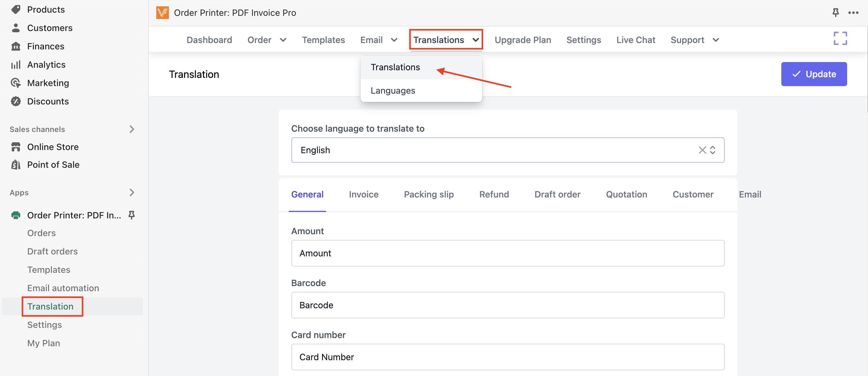Click the Products tag icon in the sidebar

15,9
